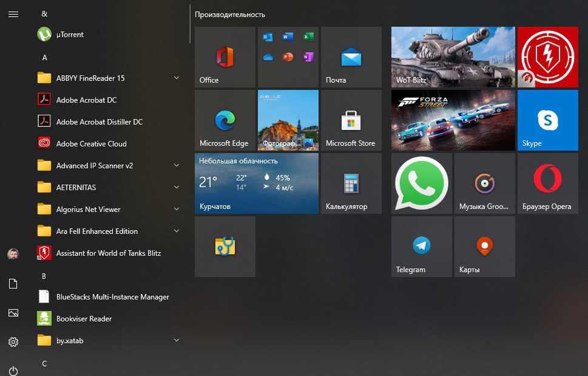
Task: Launch the Skype tile
Action: (x=548, y=120)
